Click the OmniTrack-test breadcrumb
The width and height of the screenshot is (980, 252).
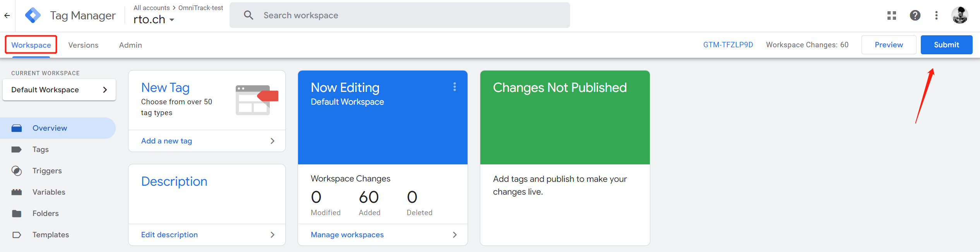[200, 8]
